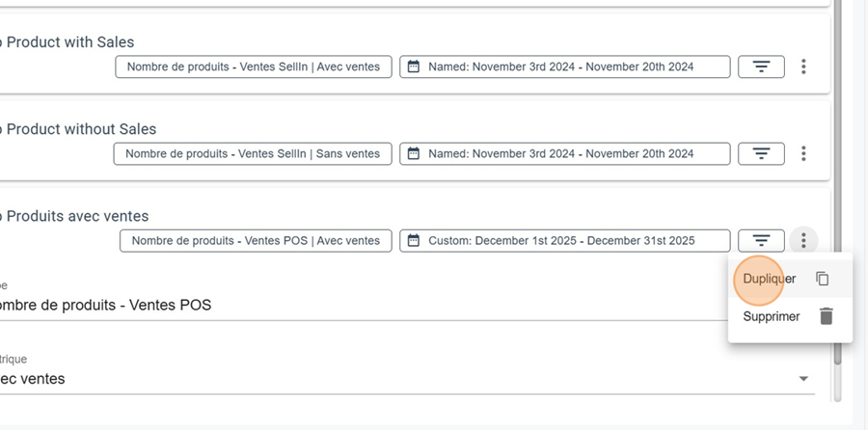This screenshot has height=430, width=868.
Task: Click Ventes SellIn | Avec ventes chip
Action: pos(254,67)
